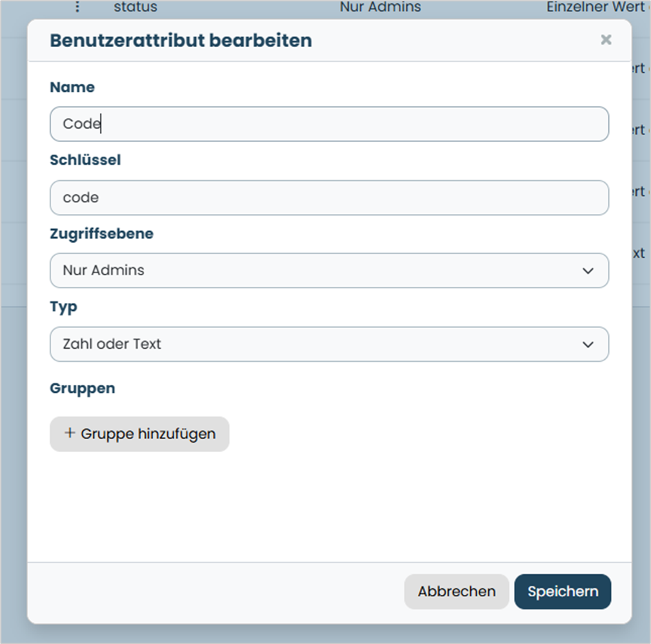Click the Name field label
The width and height of the screenshot is (651, 644).
tap(72, 87)
